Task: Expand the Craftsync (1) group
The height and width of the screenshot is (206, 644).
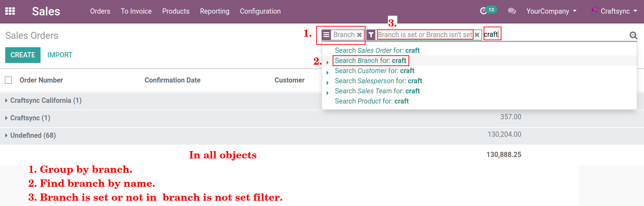Action: 30,118
